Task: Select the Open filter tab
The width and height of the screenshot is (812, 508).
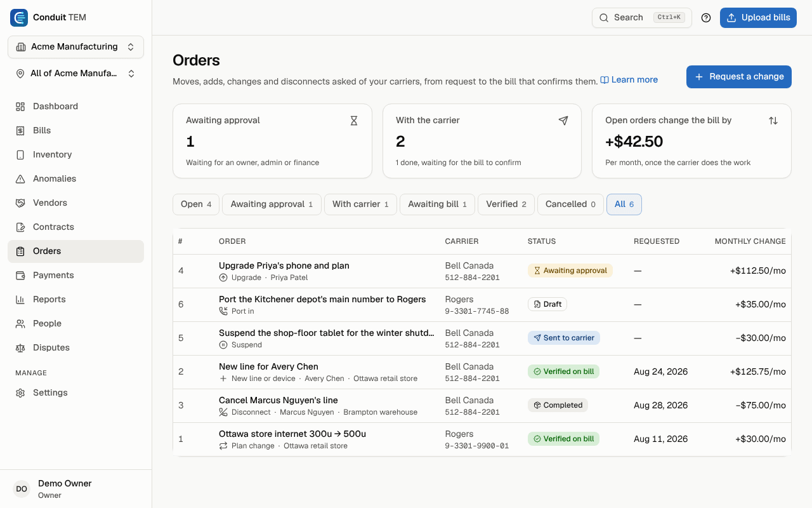Action: [196, 204]
